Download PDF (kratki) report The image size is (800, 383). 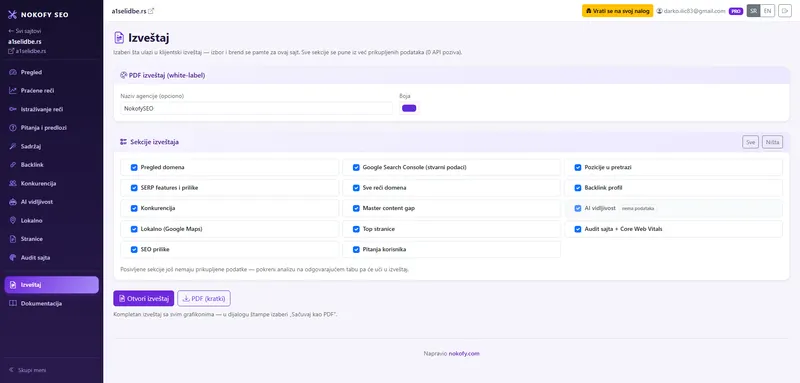tap(204, 298)
